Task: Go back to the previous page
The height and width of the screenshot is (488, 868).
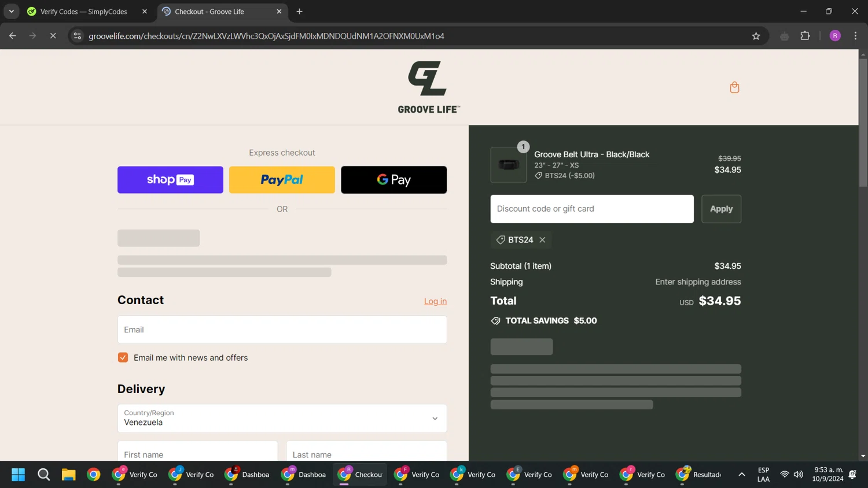Action: tap(12, 36)
